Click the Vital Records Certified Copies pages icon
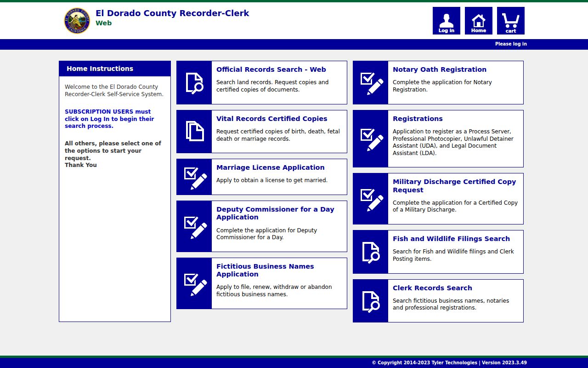588x368 pixels. tap(194, 132)
